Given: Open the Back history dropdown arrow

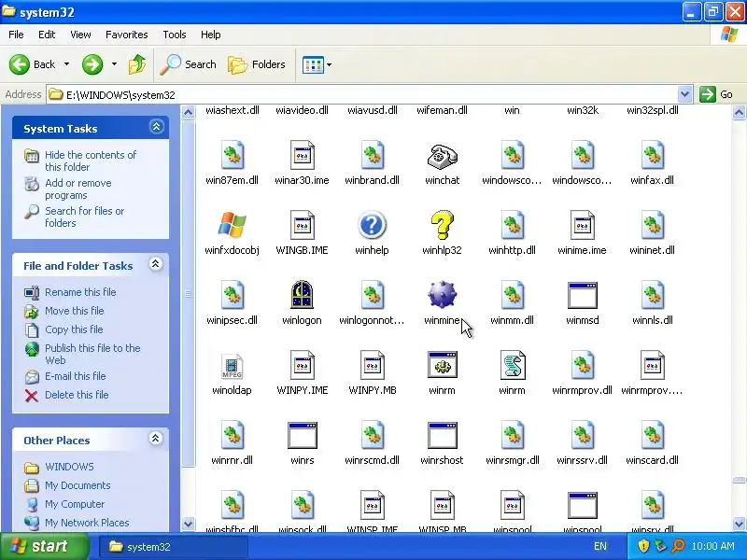Looking at the screenshot, I should (x=66, y=64).
